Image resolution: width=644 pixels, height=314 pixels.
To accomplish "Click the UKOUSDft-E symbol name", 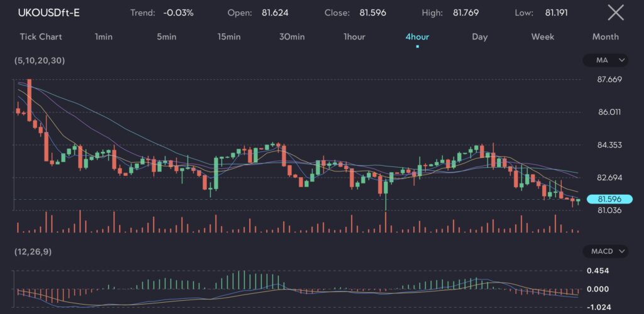I will [48, 13].
